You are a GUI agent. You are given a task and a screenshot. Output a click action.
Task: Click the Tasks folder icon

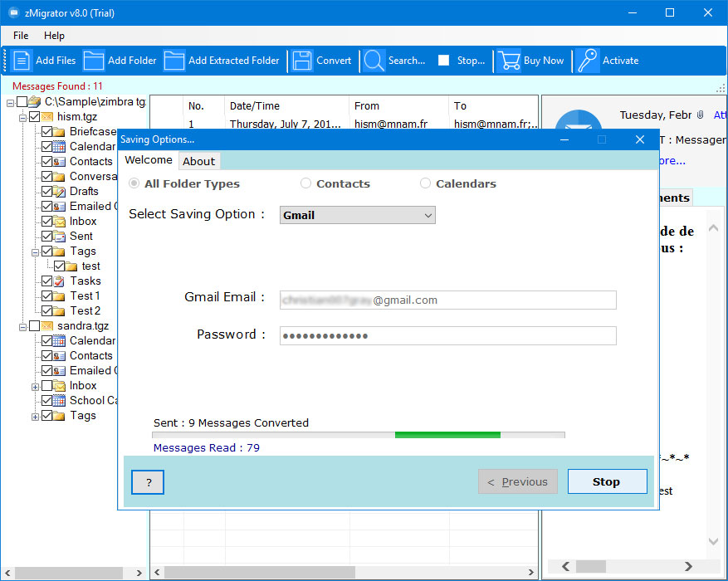59,281
